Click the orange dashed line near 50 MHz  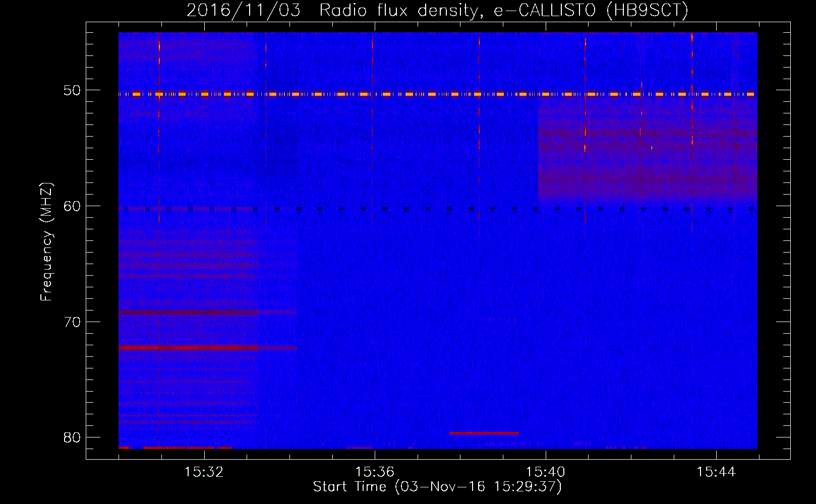[x=437, y=94]
